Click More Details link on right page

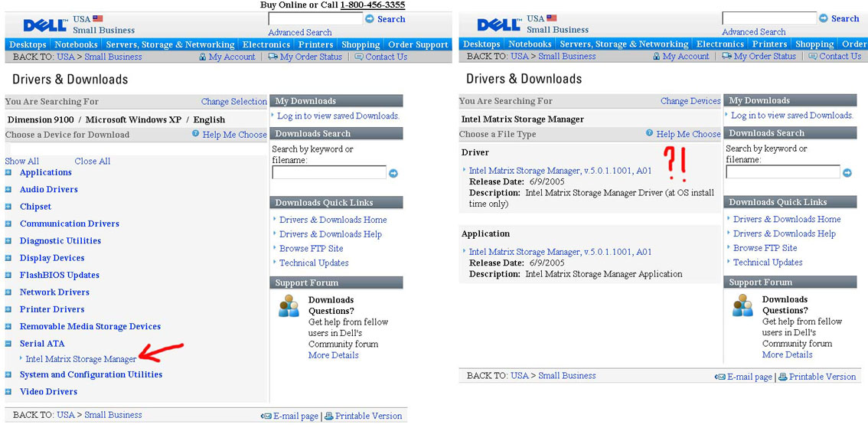point(787,354)
